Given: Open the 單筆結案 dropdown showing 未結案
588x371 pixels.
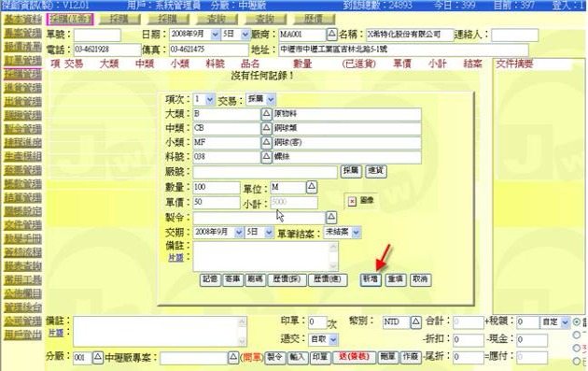Looking at the screenshot, I should tap(342, 233).
